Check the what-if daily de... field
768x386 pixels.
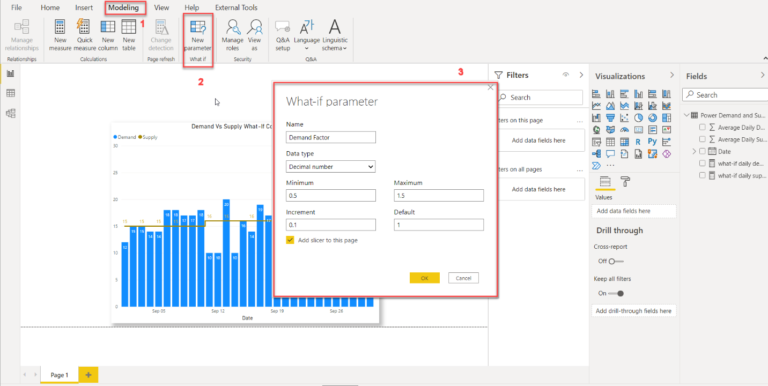(702, 164)
